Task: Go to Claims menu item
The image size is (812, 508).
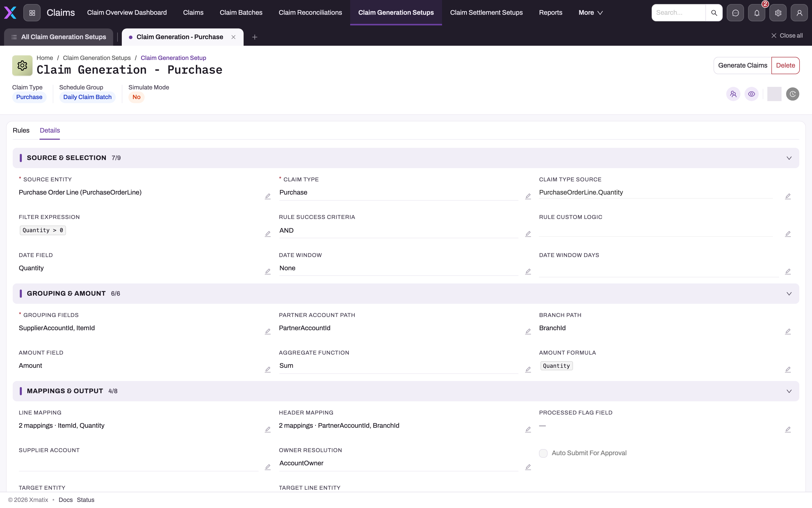Action: click(193, 13)
